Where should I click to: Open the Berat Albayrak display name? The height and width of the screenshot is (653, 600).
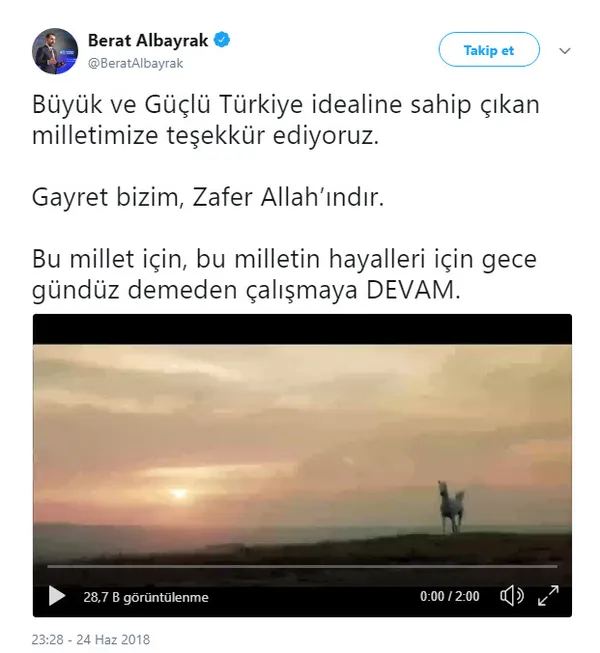(148, 40)
